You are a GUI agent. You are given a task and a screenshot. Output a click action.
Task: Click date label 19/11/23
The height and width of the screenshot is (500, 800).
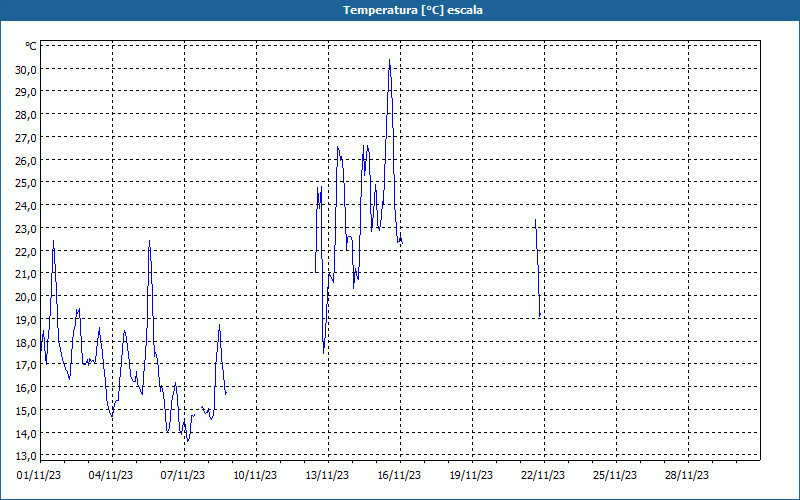pos(471,475)
